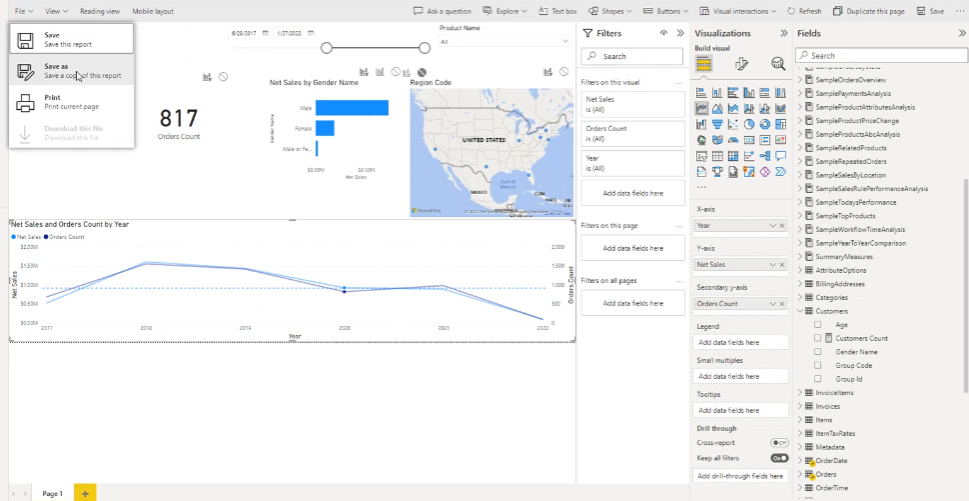Select the KPI visual icon

tap(781, 140)
